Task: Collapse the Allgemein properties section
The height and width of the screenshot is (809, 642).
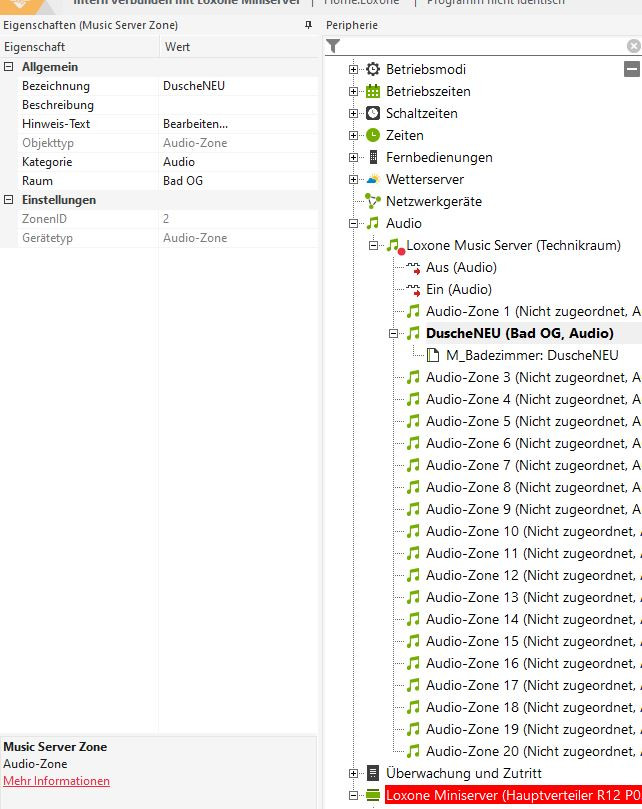Action: click(x=9, y=66)
